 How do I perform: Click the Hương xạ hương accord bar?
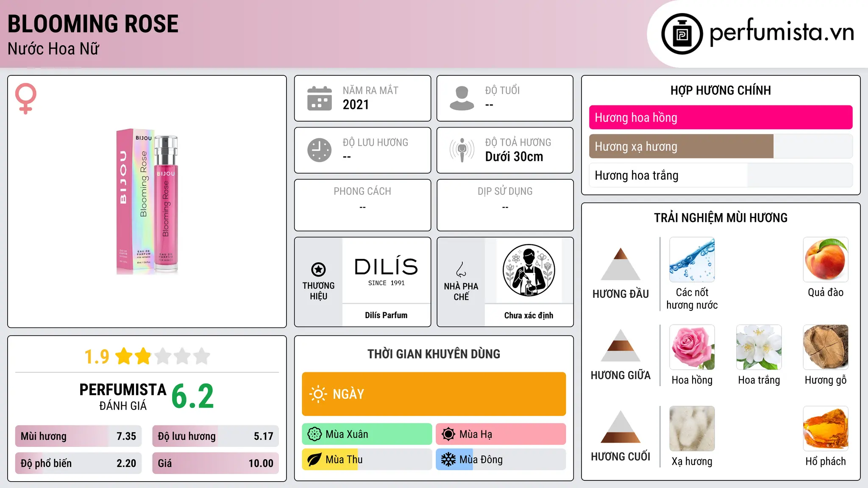(x=721, y=146)
